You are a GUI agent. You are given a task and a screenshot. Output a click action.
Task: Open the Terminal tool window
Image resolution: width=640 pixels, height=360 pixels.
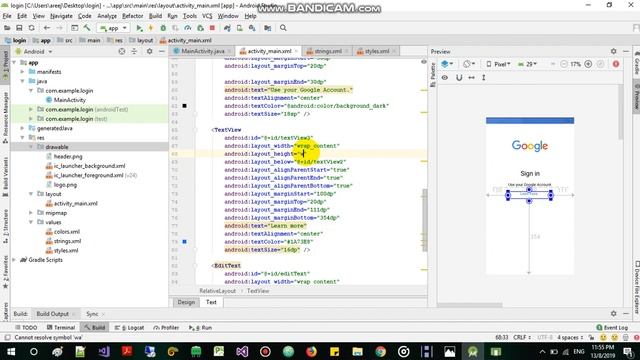(x=60, y=327)
